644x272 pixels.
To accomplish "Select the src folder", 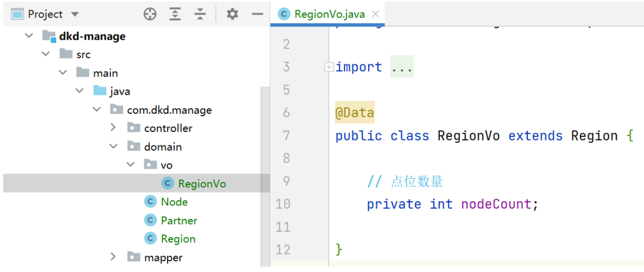I will tap(83, 54).
